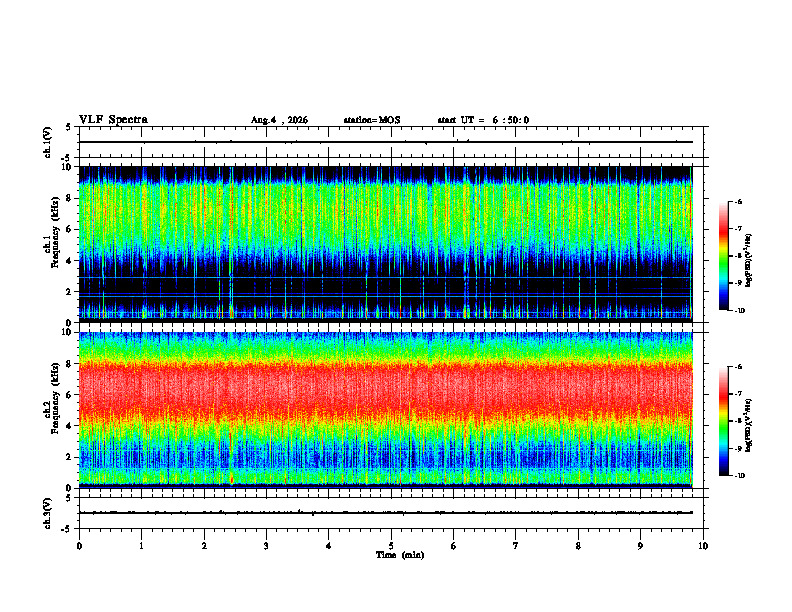Image resolution: width=792 pixels, height=612 pixels.
Task: Select the Time (min) axis label
Action: (x=400, y=555)
